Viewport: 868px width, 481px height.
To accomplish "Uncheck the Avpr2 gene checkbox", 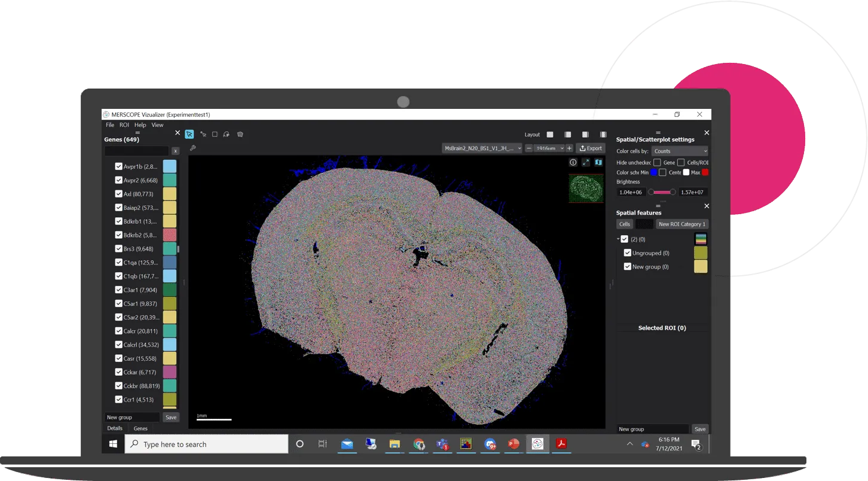I will tap(118, 180).
